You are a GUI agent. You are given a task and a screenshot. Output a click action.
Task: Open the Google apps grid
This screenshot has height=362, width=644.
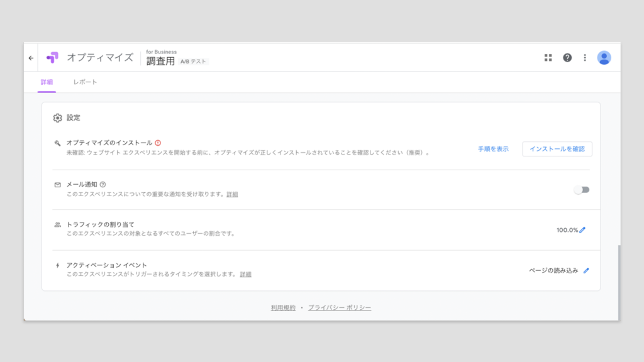point(548,58)
